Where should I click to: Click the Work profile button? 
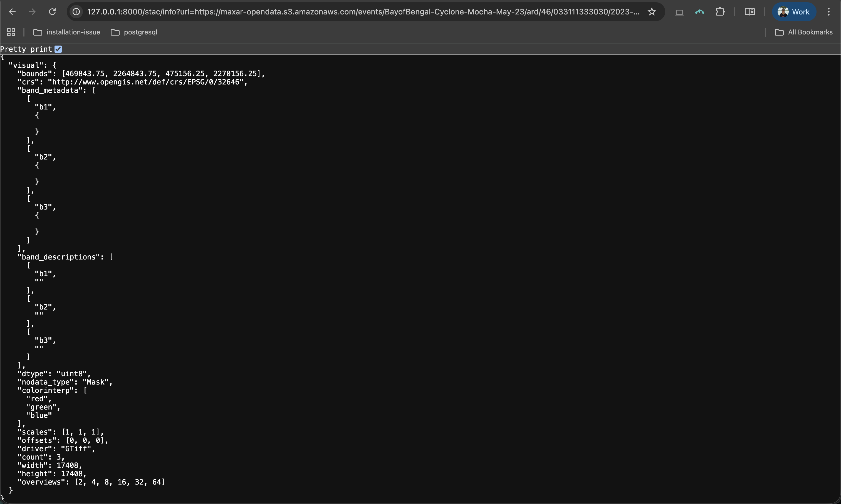794,12
